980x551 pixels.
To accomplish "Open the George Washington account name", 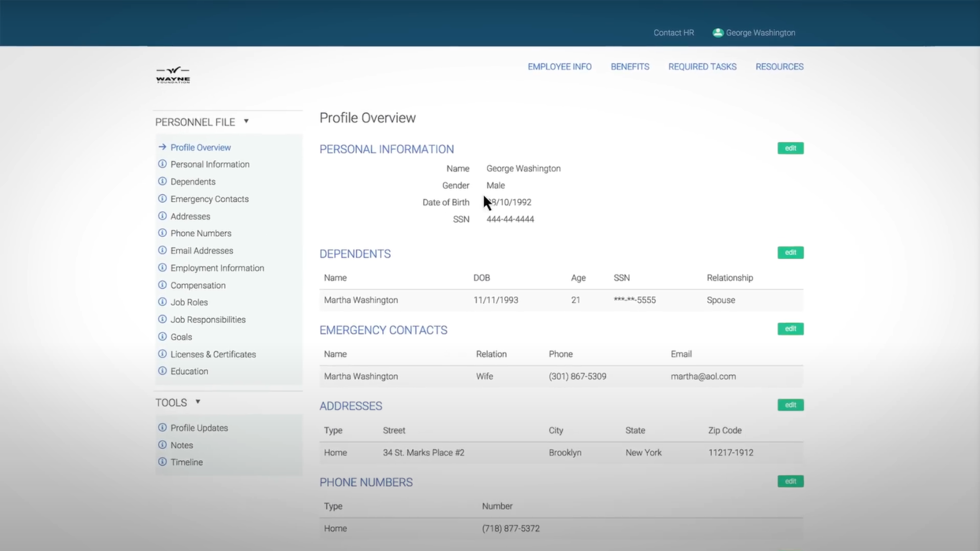I will pyautogui.click(x=761, y=33).
